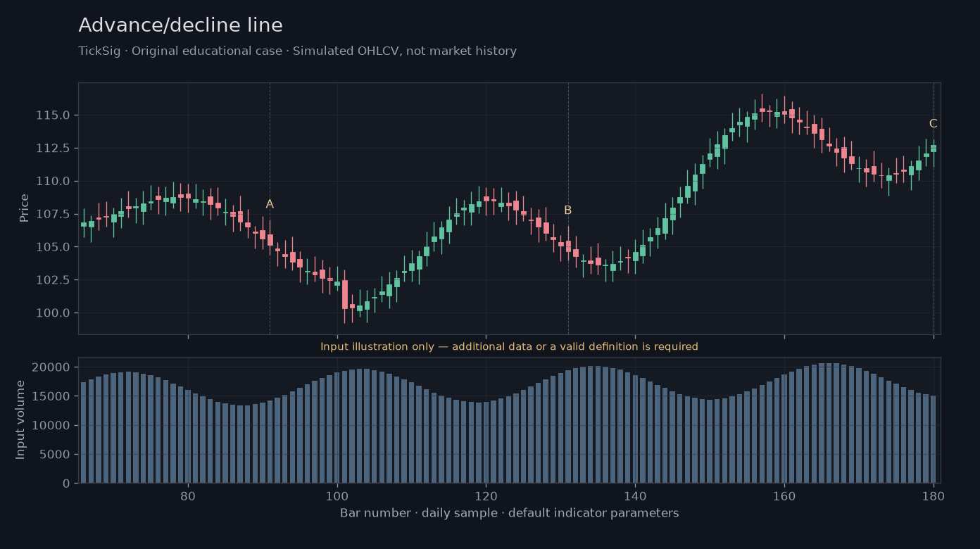The width and height of the screenshot is (980, 549).
Task: Click price axis tick 102.5
Action: (x=53, y=280)
